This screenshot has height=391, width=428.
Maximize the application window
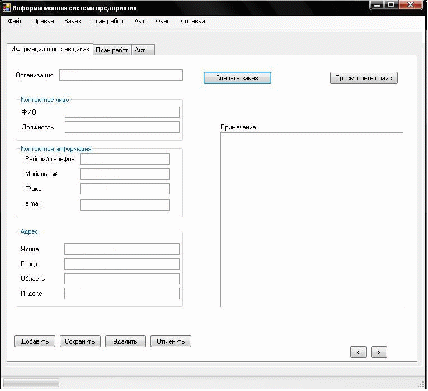[391, 5]
